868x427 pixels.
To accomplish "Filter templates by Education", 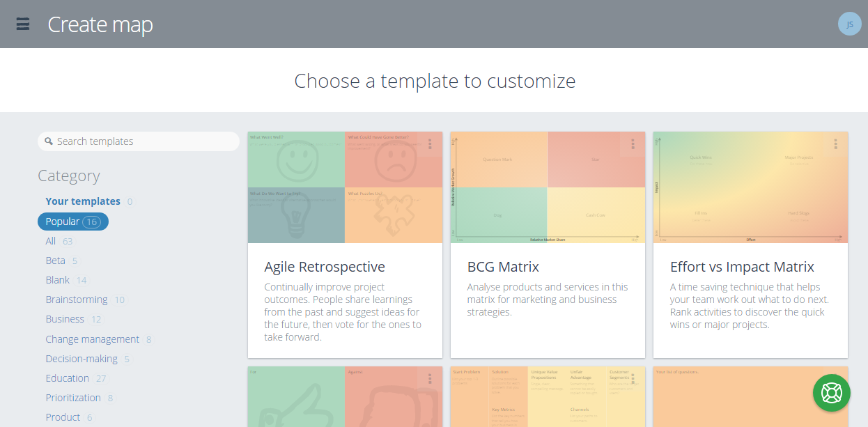I will click(x=68, y=378).
